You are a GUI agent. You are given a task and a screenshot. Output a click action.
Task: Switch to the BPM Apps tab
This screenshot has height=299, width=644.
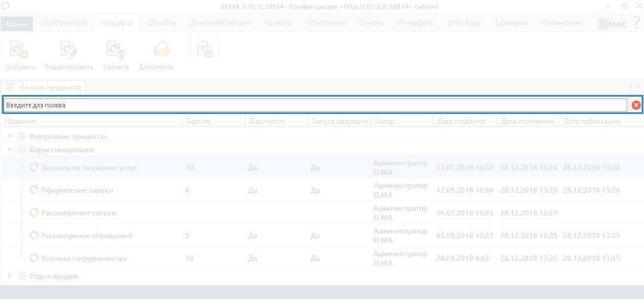pos(465,23)
